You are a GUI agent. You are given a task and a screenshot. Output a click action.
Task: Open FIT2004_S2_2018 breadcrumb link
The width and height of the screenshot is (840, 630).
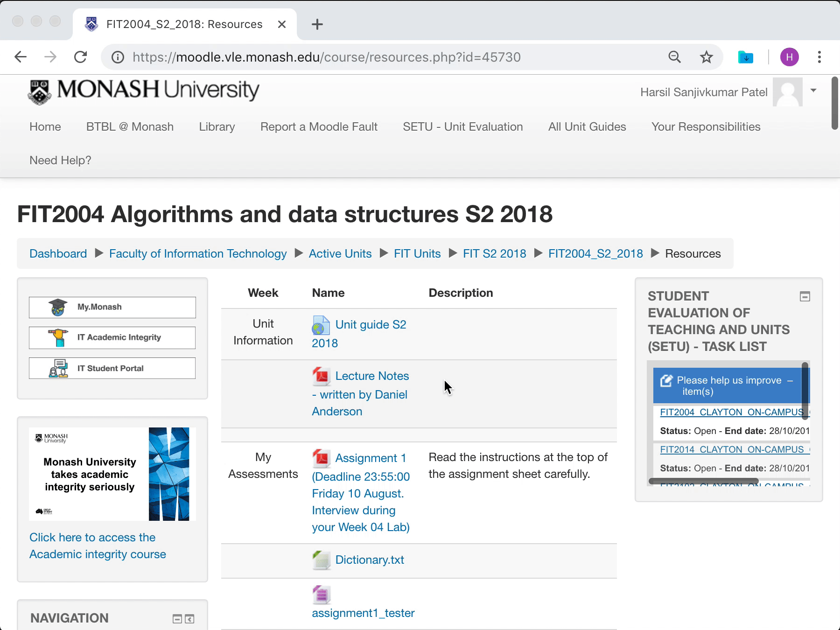(x=595, y=254)
